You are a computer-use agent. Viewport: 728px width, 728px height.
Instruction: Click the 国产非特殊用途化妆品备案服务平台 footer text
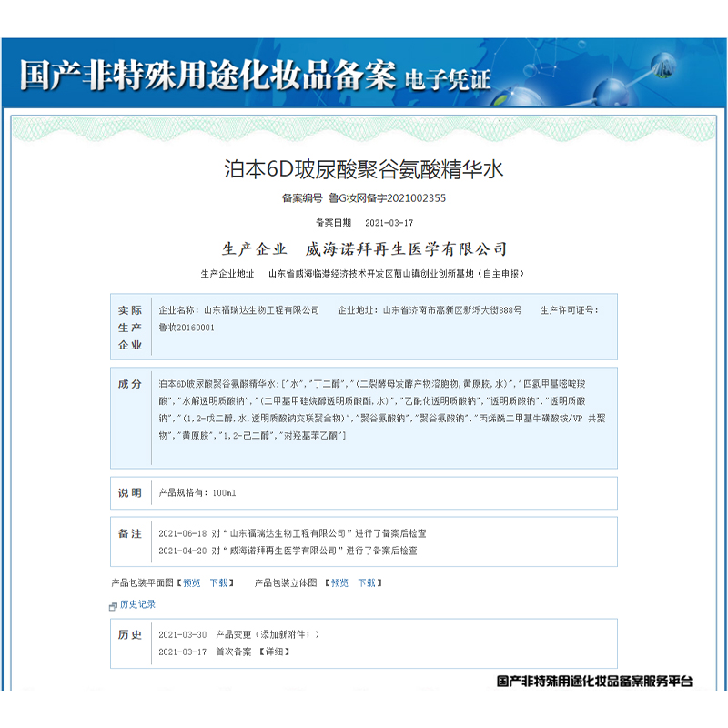(x=594, y=681)
